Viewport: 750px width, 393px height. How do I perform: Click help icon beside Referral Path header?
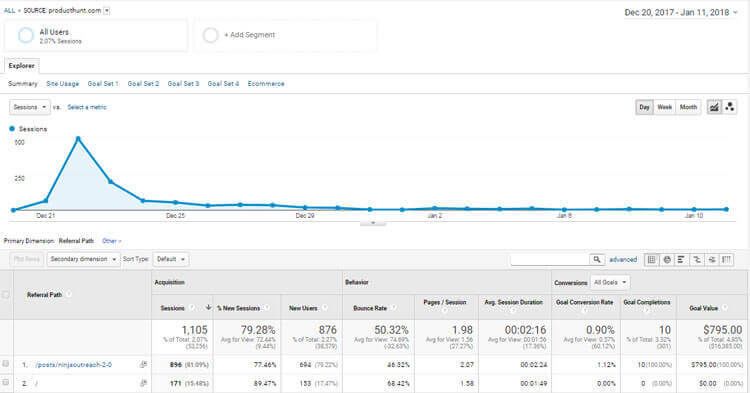[x=68, y=295]
